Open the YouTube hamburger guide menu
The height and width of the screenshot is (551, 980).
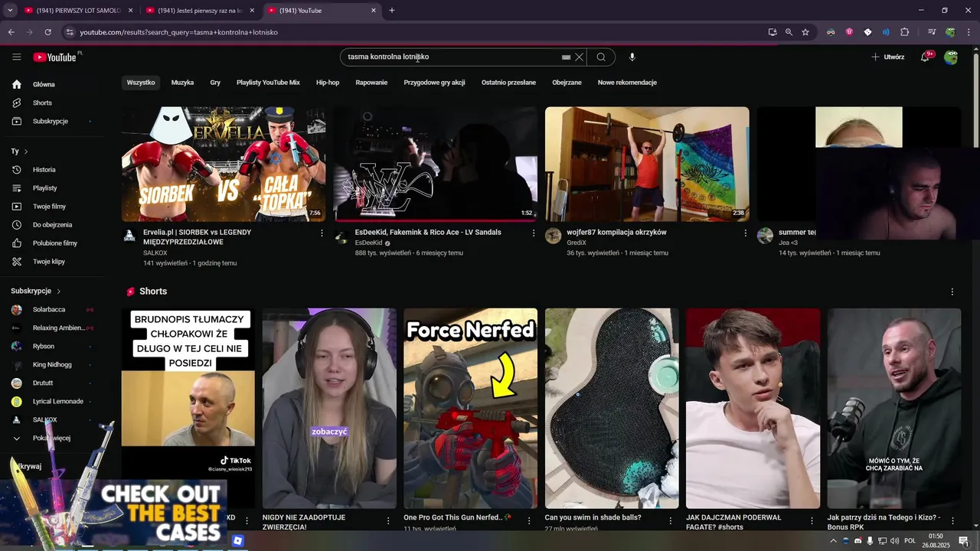[x=17, y=57]
